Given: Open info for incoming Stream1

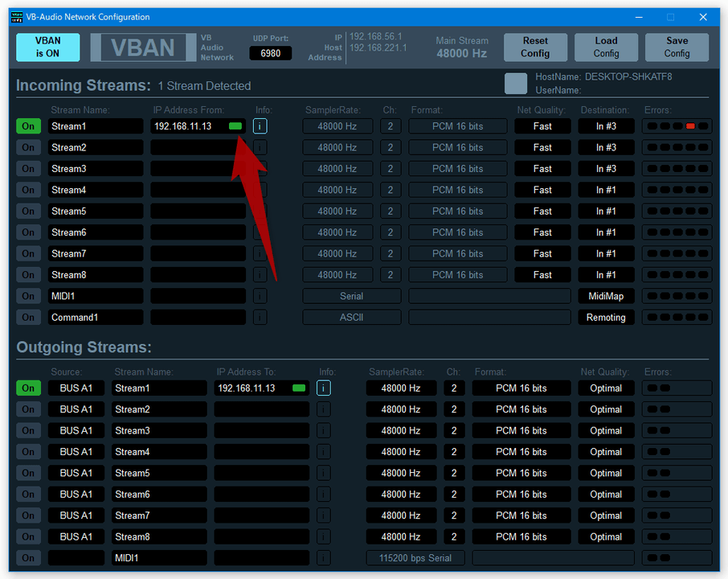Looking at the screenshot, I should [x=260, y=126].
